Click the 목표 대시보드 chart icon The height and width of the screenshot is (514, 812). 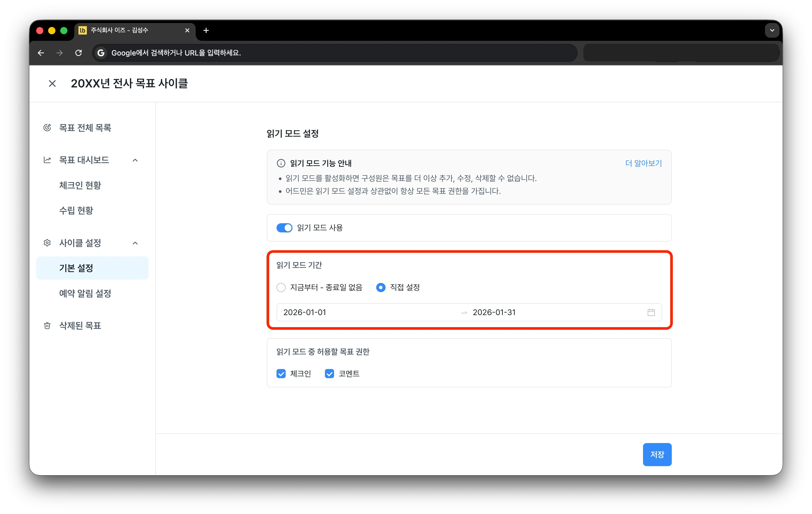pyautogui.click(x=47, y=160)
